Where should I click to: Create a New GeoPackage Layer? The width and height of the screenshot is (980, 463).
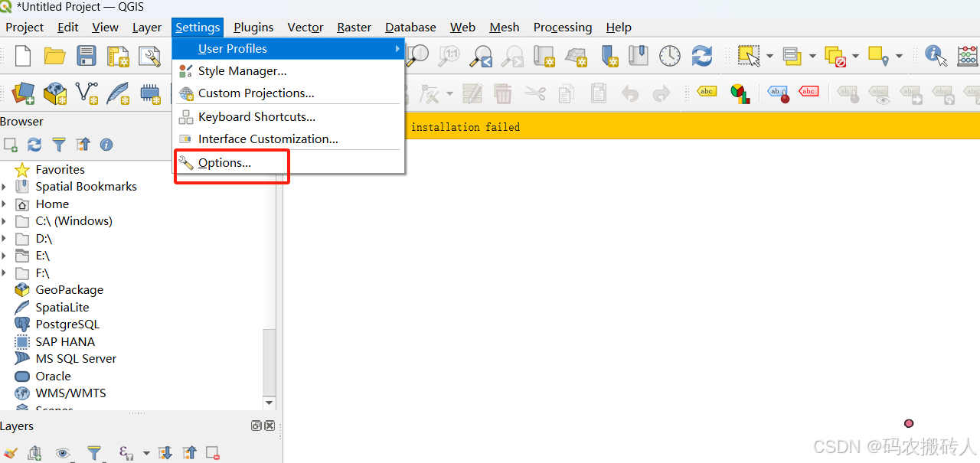[55, 93]
